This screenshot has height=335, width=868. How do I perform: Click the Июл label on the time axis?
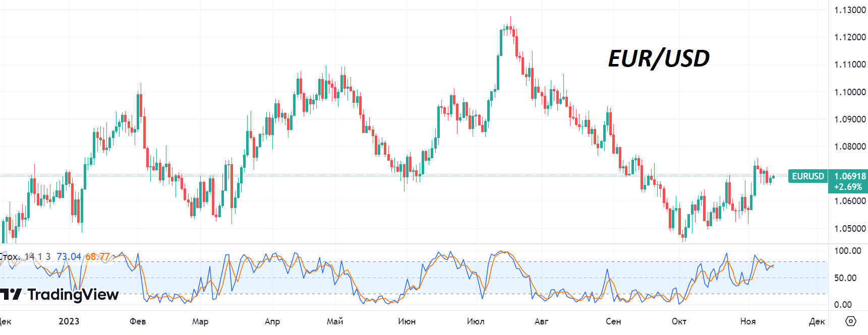click(x=476, y=321)
